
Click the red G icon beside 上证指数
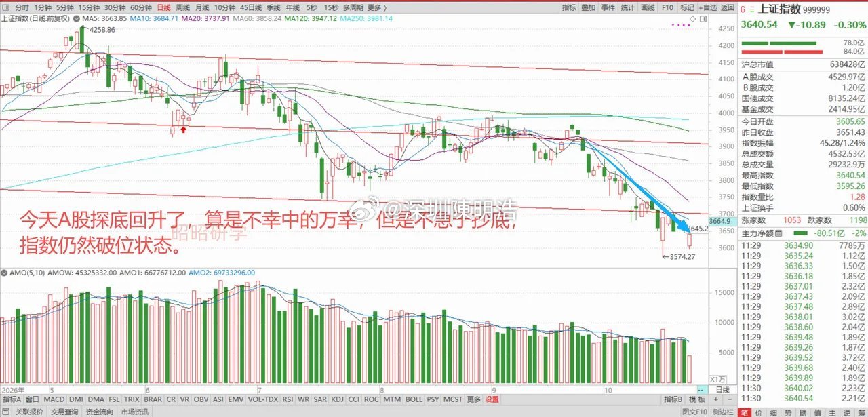click(x=743, y=9)
